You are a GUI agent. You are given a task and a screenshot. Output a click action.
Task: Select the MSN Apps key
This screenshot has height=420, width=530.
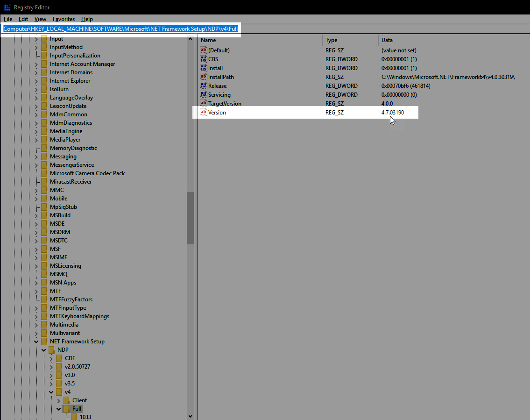(x=63, y=283)
